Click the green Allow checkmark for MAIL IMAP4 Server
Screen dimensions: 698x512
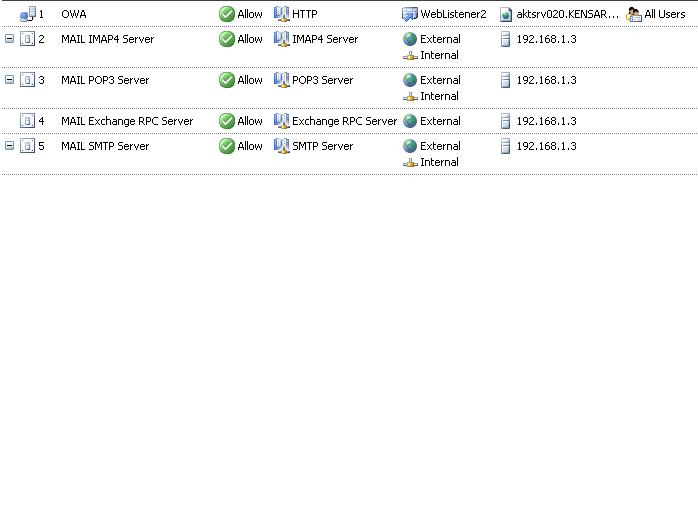click(x=227, y=39)
